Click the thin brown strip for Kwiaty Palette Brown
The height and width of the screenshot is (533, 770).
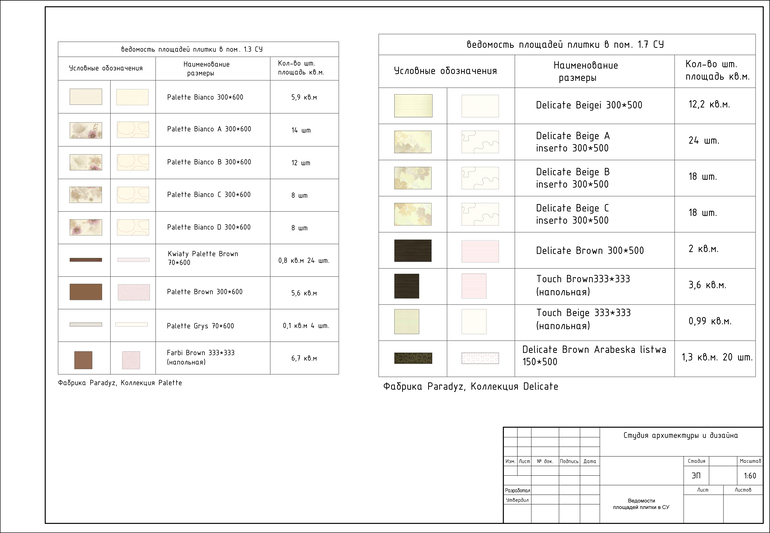pyautogui.click(x=85, y=260)
